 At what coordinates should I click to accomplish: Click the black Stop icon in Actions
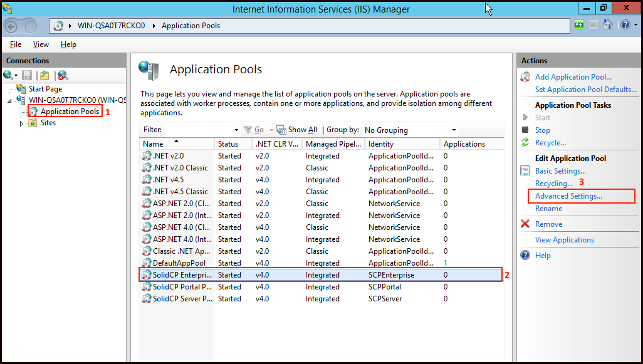coord(525,130)
